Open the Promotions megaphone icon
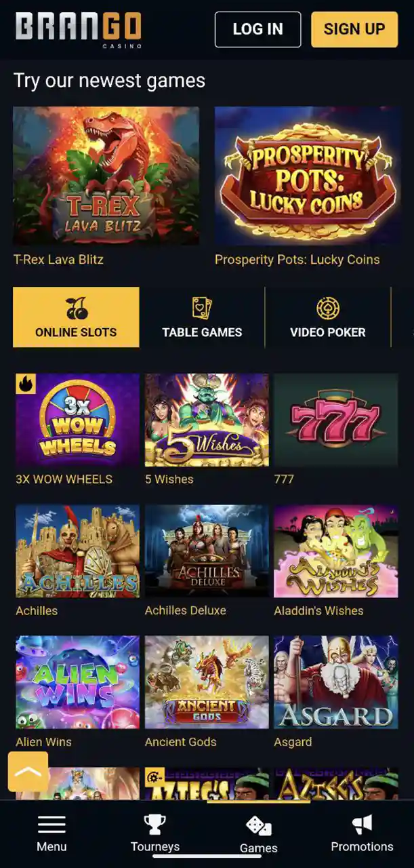414x868 pixels. pos(362,825)
